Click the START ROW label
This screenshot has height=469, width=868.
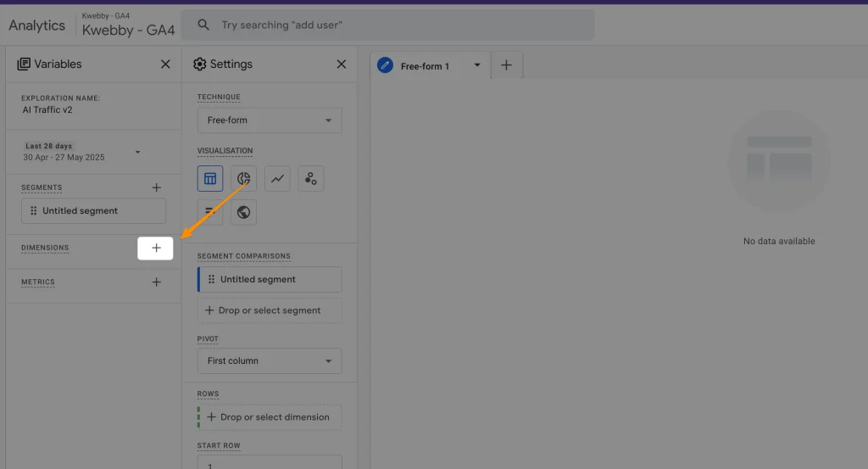point(219,446)
